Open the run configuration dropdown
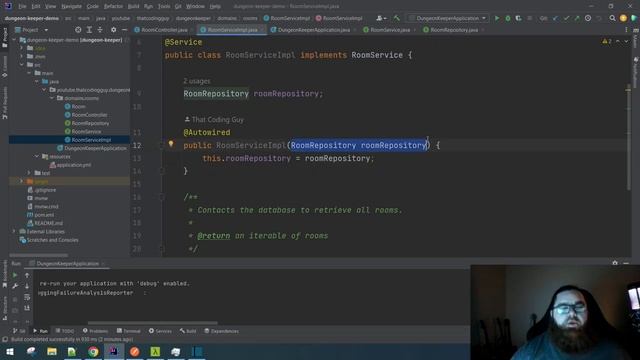640x360 pixels. pos(448,18)
